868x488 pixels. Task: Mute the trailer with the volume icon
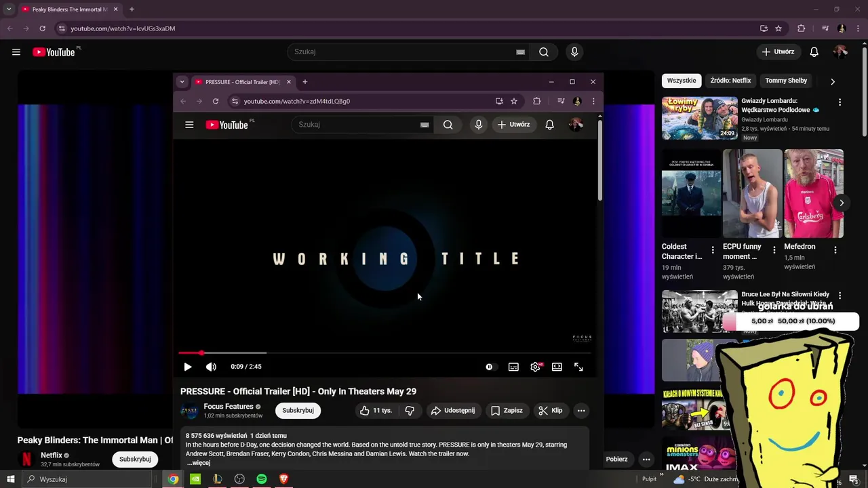point(211,367)
